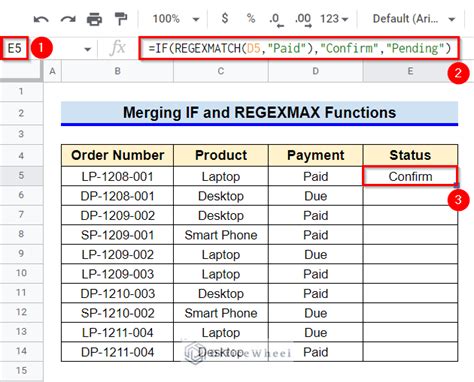
Task: Select row 6 header
Action: pyautogui.click(x=21, y=195)
